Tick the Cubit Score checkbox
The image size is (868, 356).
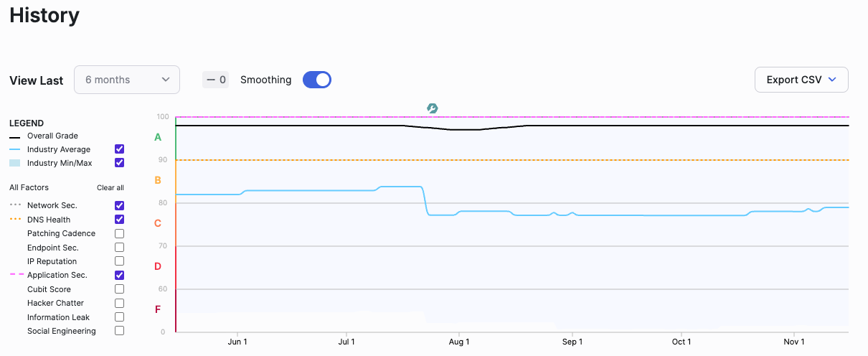[x=120, y=289]
